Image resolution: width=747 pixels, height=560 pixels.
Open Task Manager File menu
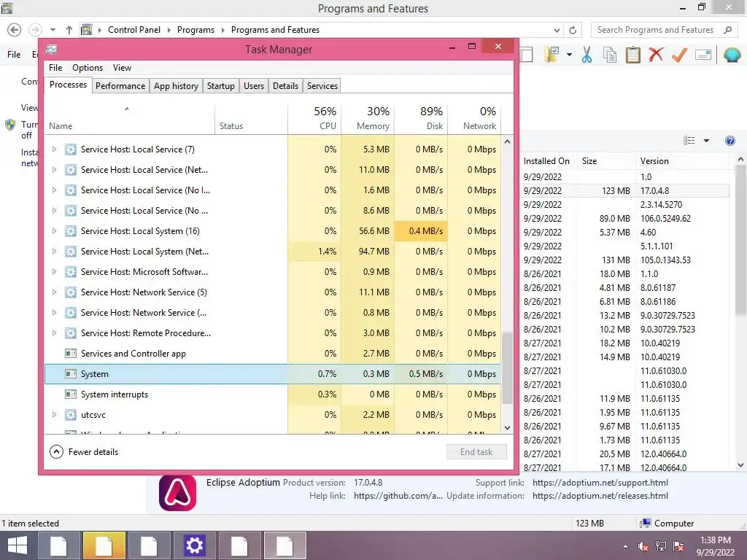[x=55, y=68]
